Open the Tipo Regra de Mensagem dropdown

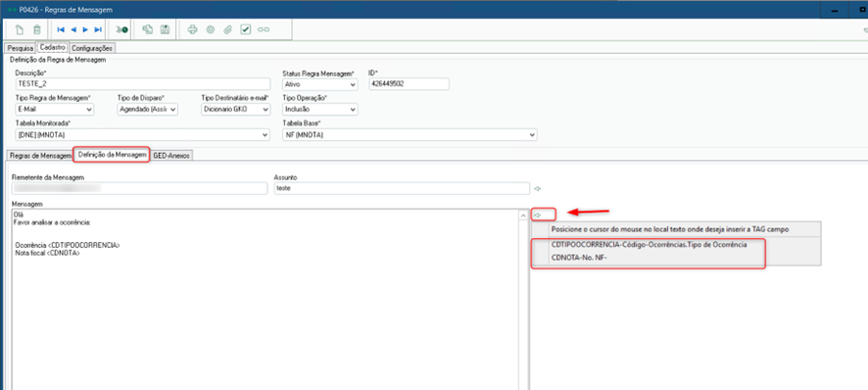tap(54, 109)
